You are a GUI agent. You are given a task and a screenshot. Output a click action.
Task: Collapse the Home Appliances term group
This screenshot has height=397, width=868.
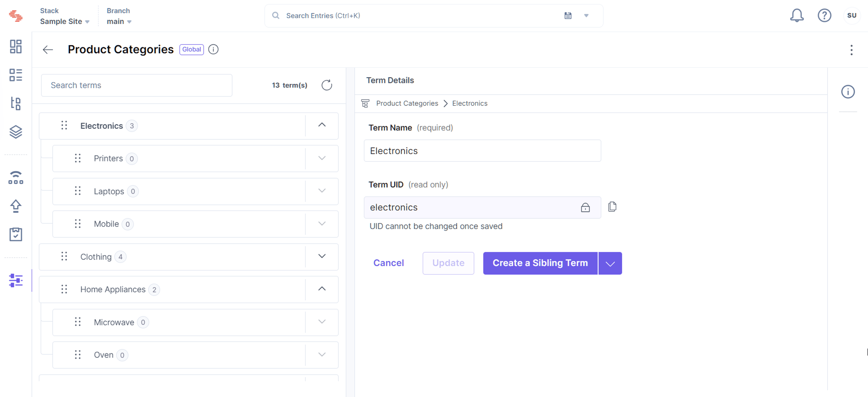click(x=322, y=289)
